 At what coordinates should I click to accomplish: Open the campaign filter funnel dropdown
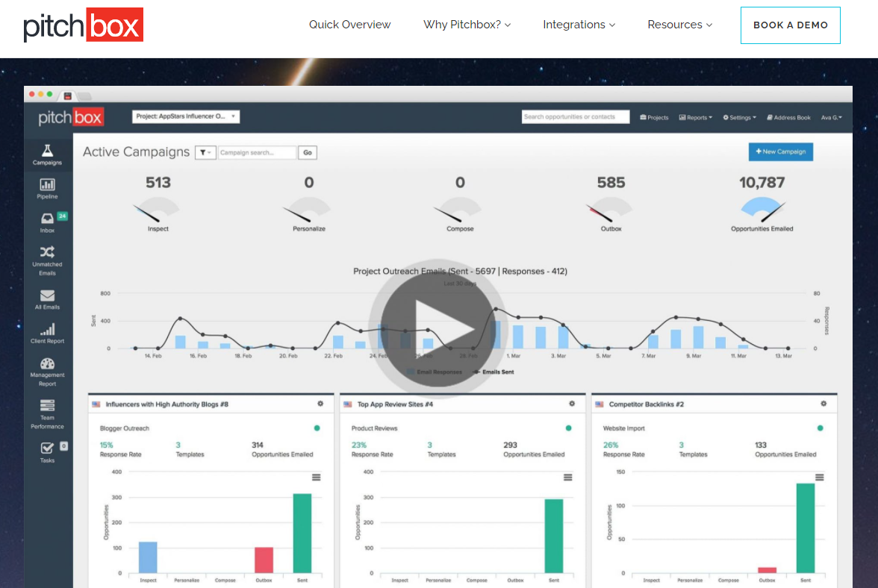pyautogui.click(x=205, y=152)
